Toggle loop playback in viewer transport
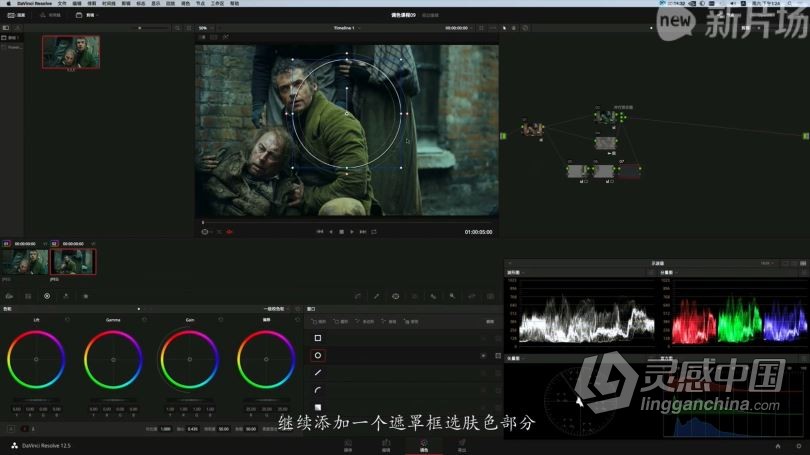 (374, 232)
